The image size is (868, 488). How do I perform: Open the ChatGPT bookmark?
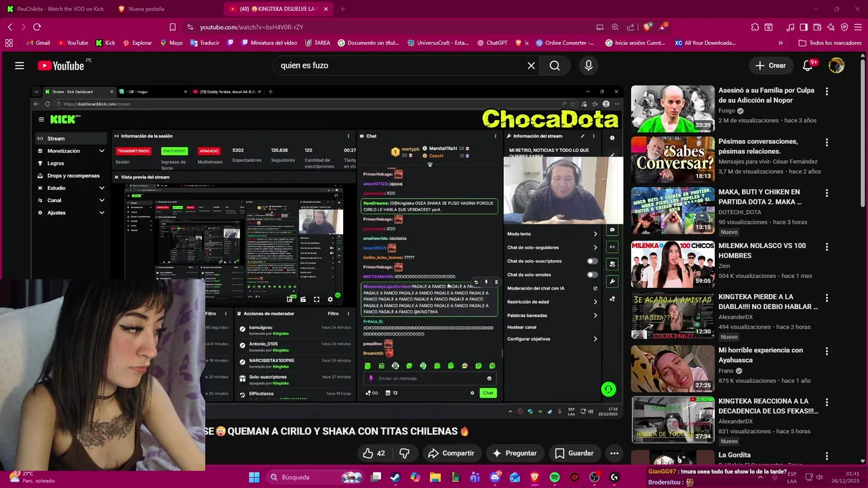(492, 43)
